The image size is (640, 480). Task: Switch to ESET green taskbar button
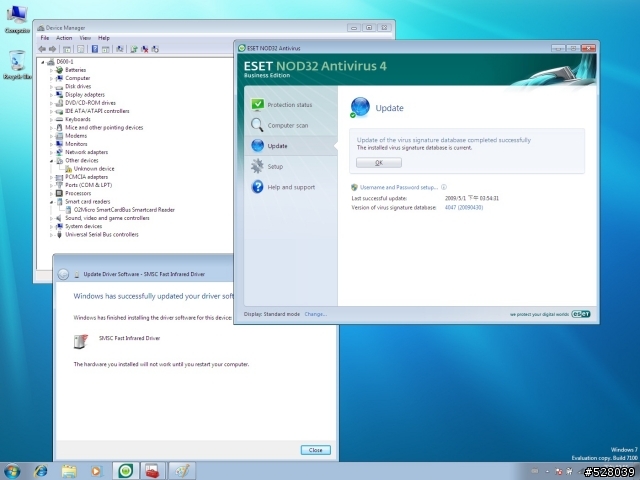126,471
